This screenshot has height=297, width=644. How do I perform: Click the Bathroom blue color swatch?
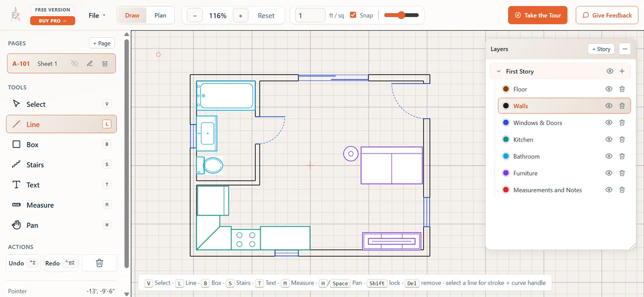click(506, 157)
